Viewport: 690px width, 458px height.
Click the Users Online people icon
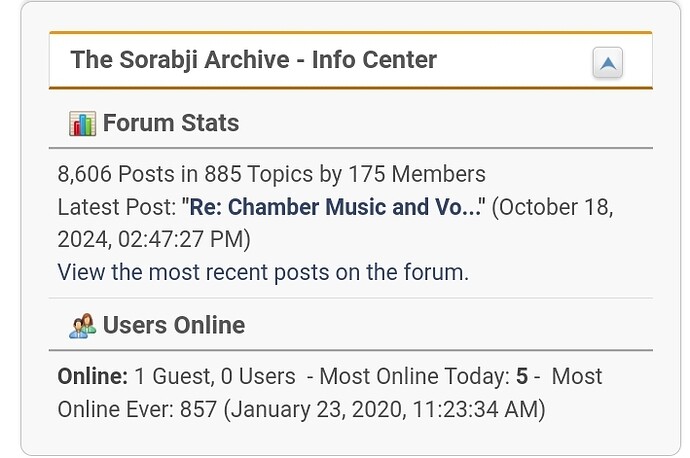click(x=82, y=326)
